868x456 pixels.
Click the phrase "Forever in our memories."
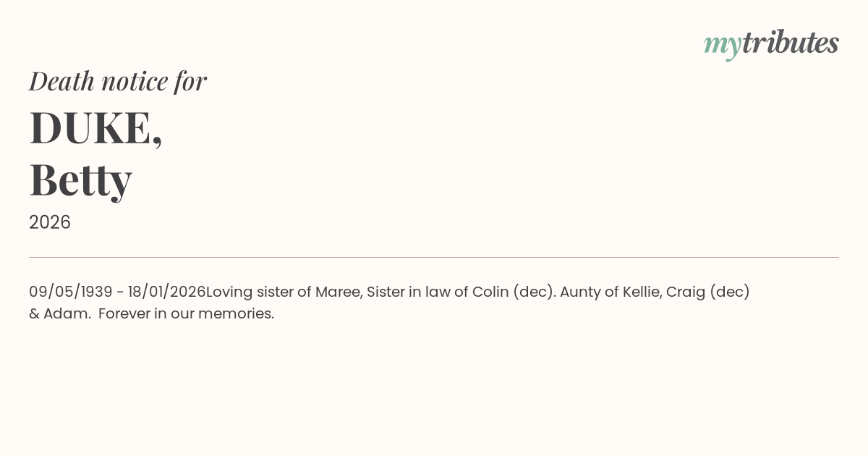pyautogui.click(x=186, y=314)
